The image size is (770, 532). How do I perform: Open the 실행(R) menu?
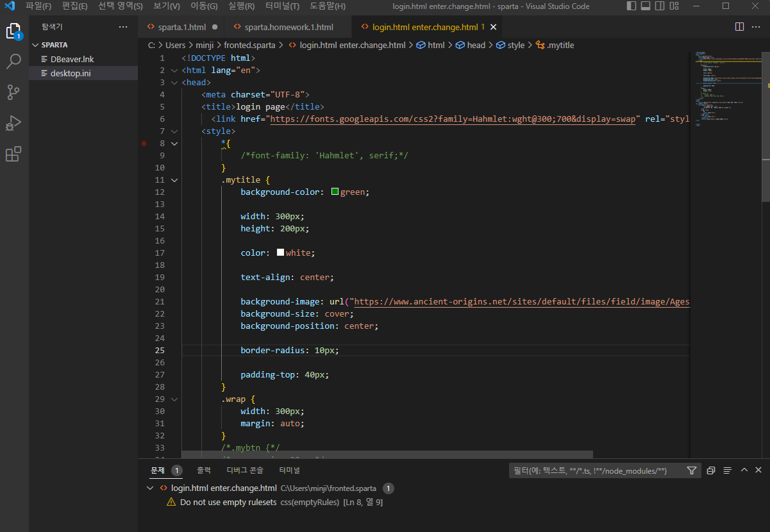point(241,6)
